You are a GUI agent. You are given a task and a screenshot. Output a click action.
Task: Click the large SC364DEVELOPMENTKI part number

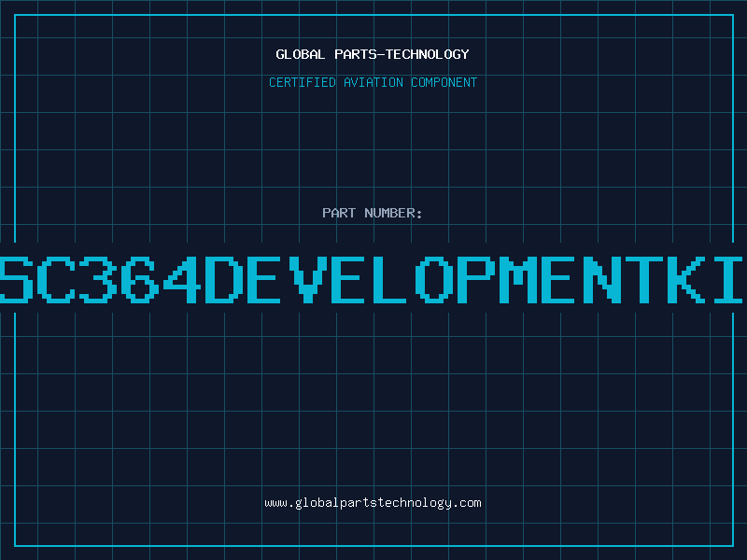tap(372, 279)
